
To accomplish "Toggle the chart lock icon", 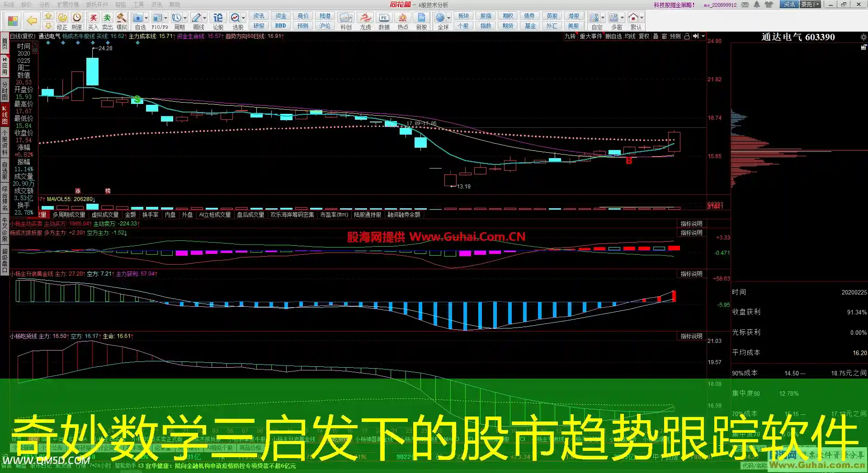I will tap(687, 36).
